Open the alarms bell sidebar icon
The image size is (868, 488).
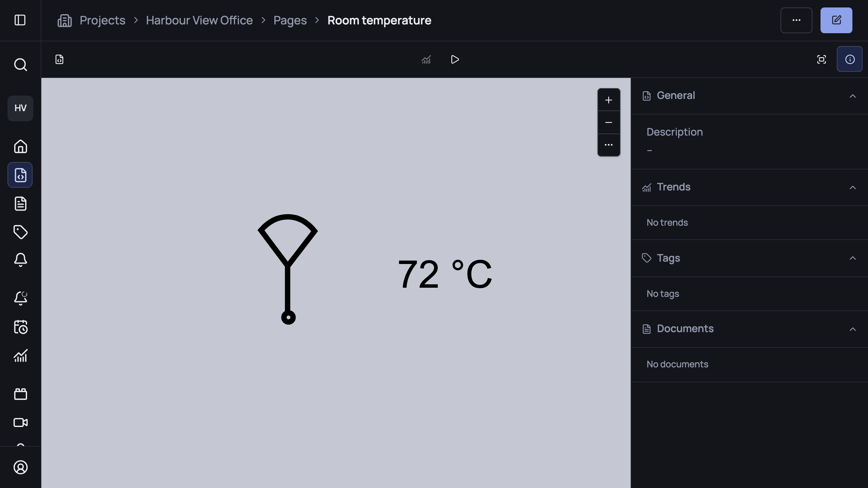point(20,260)
